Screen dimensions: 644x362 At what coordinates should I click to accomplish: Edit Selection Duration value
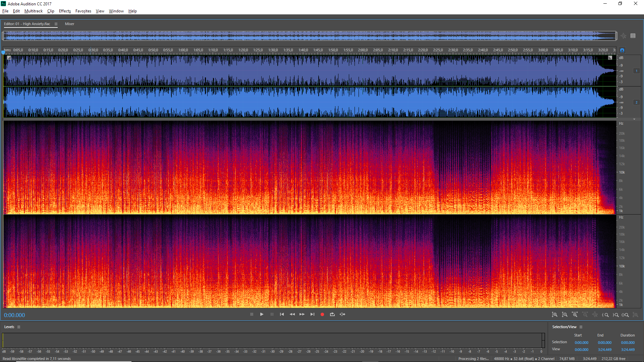628,343
